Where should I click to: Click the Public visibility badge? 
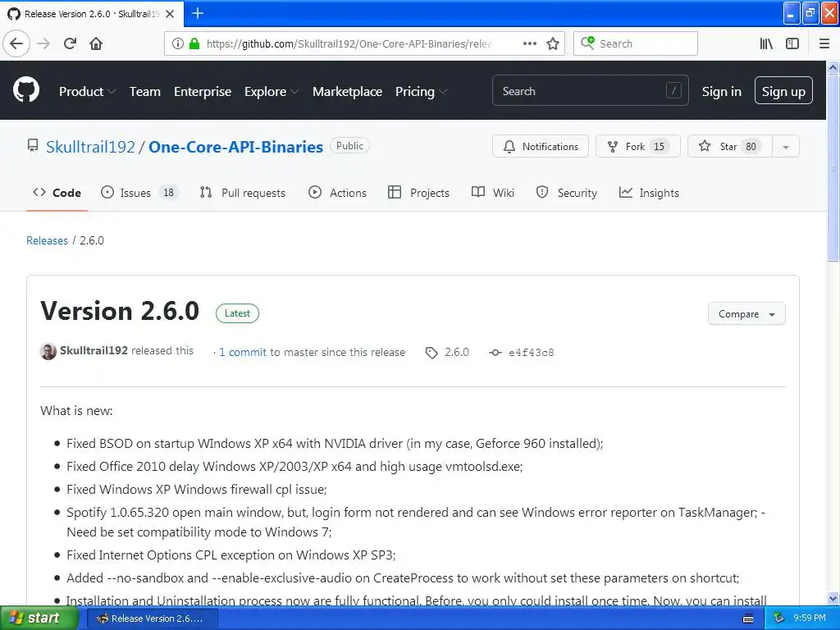click(349, 146)
